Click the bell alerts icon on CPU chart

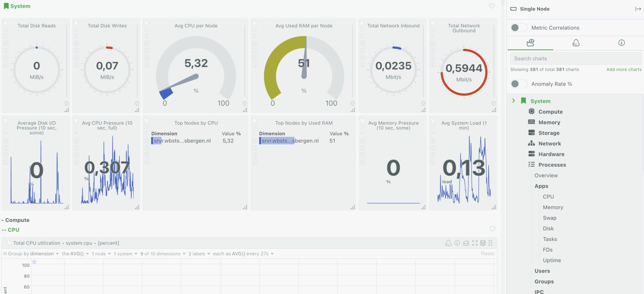pyautogui.click(x=448, y=243)
